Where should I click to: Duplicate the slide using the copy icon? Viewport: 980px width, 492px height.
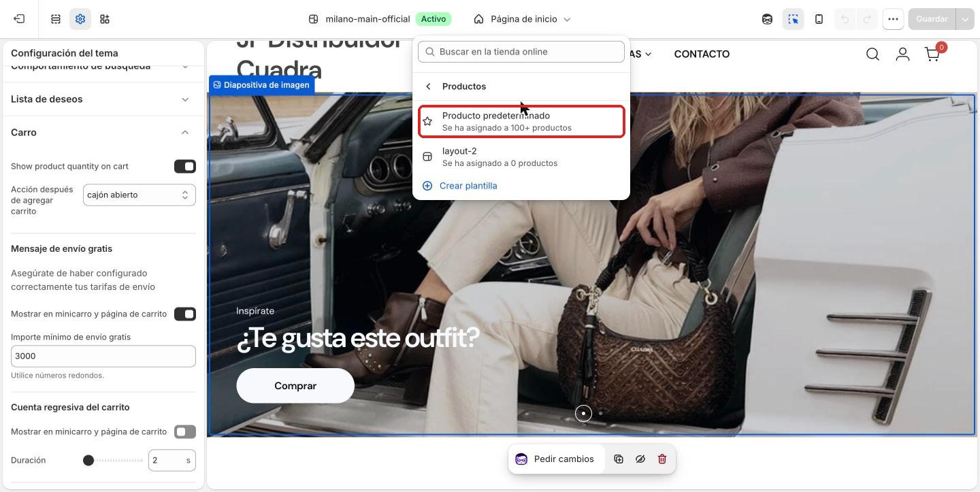point(619,459)
